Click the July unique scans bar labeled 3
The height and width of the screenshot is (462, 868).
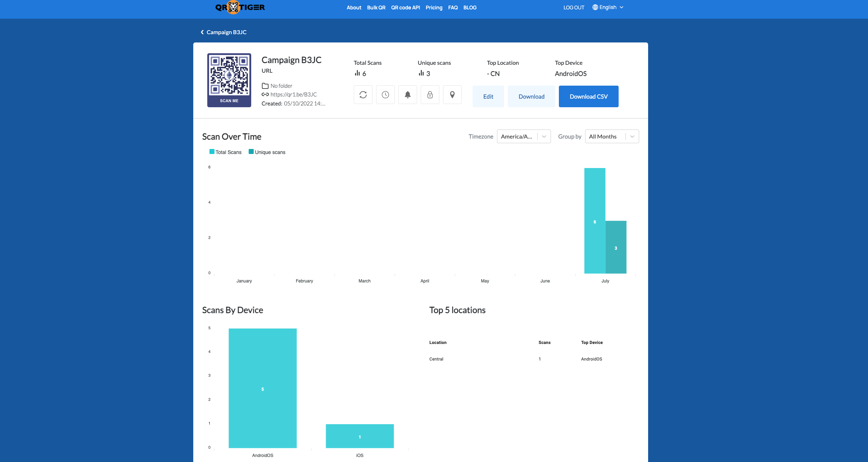(616, 247)
